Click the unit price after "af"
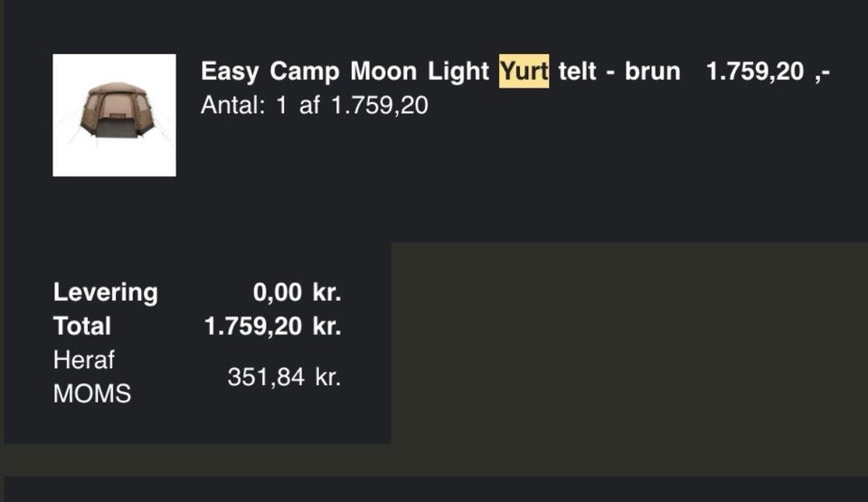This screenshot has width=868, height=502. (380, 106)
